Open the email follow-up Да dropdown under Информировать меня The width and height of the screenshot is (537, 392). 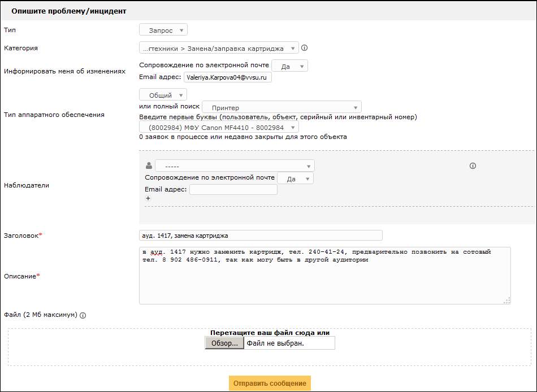[290, 66]
